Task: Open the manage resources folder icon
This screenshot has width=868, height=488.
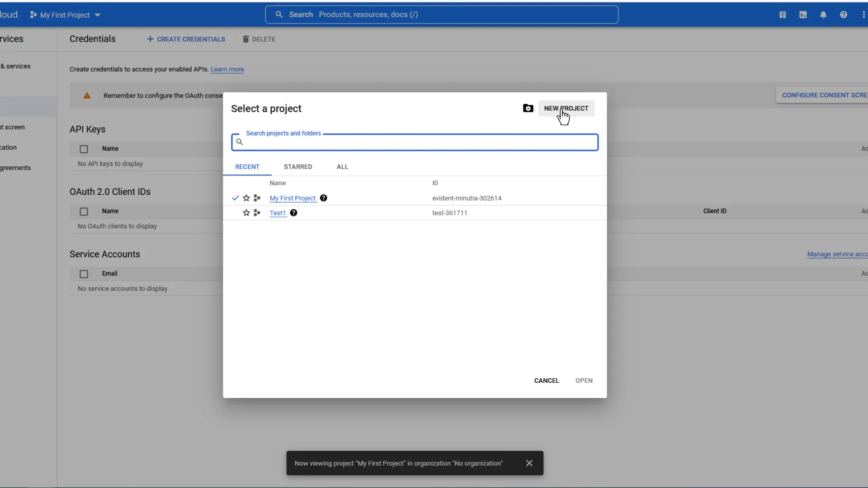Action: tap(528, 108)
